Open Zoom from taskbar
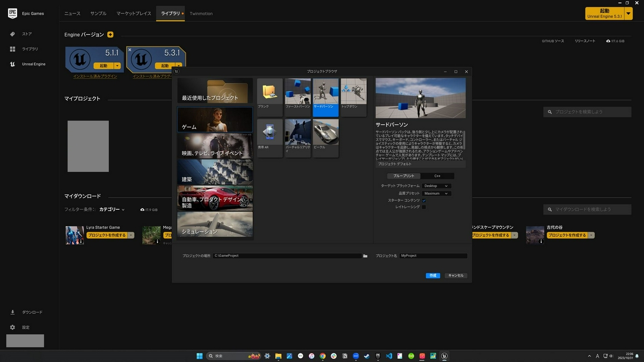This screenshot has height=362, width=644. tap(356, 356)
